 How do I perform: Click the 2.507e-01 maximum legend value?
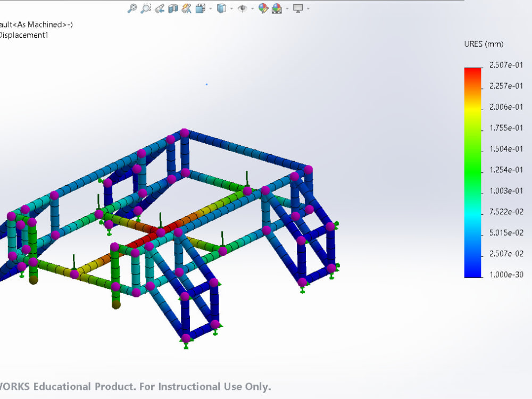[506, 65]
